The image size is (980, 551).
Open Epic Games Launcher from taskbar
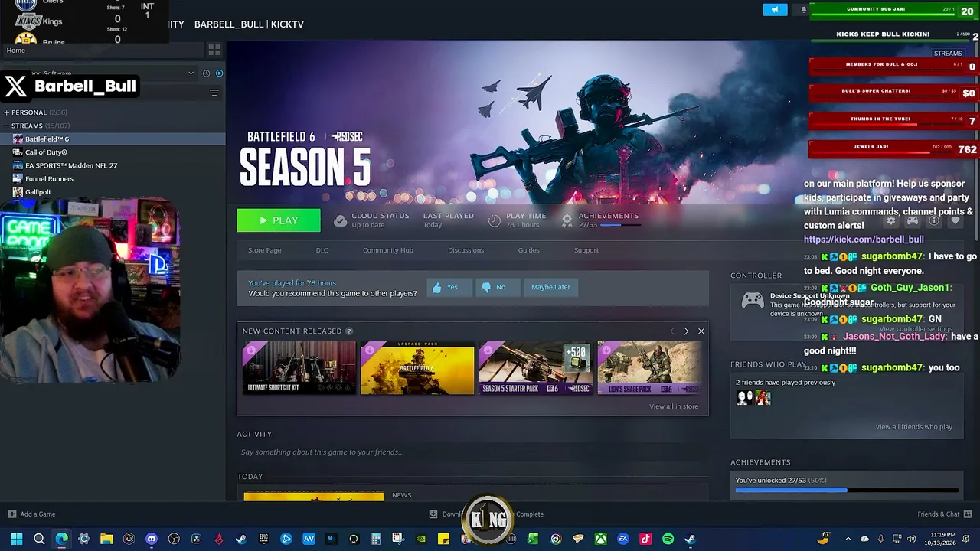(263, 539)
